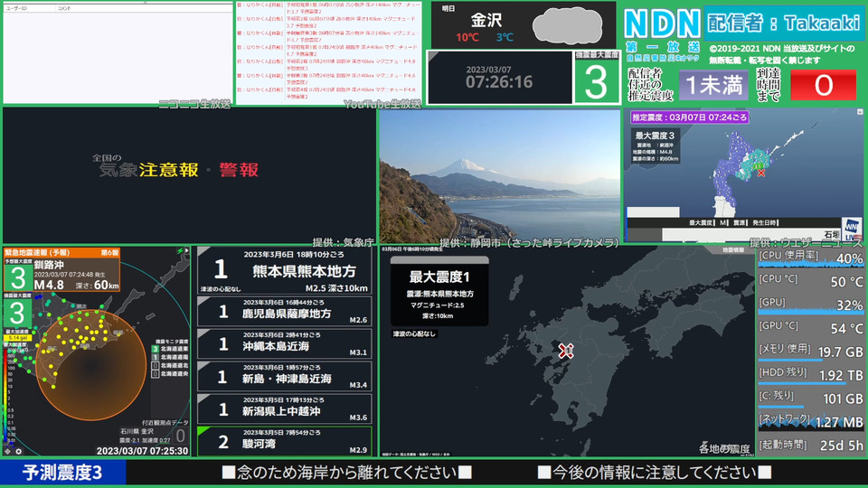
Task: Click the メモリ 使用 19.7 GB readout
Action: click(811, 352)
